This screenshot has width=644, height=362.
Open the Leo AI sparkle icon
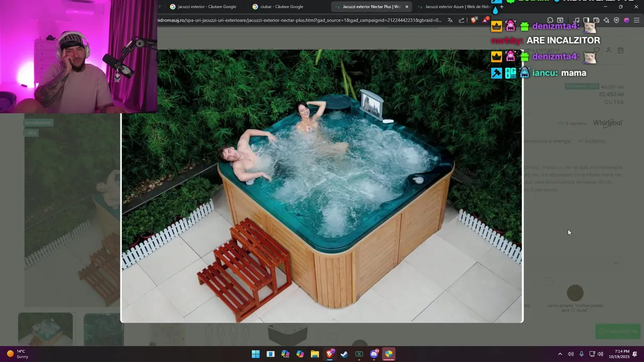pyautogui.click(x=606, y=20)
